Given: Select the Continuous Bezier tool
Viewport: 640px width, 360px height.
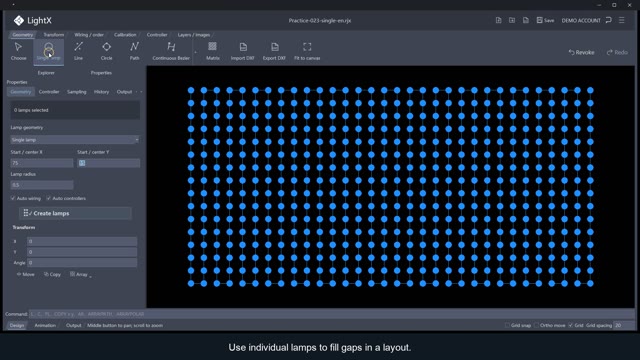Looking at the screenshot, I should click(171, 51).
